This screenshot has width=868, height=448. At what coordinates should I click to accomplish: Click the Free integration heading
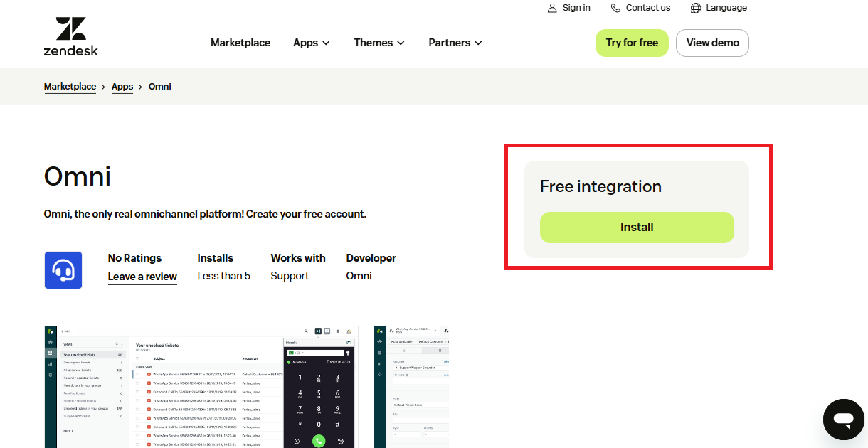(600, 186)
